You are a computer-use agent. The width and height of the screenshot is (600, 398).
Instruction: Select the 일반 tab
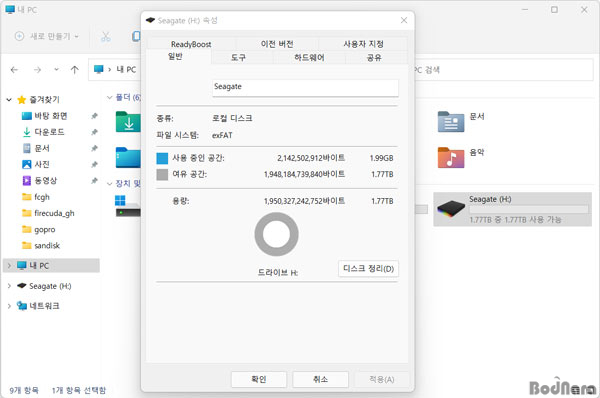(x=175, y=57)
